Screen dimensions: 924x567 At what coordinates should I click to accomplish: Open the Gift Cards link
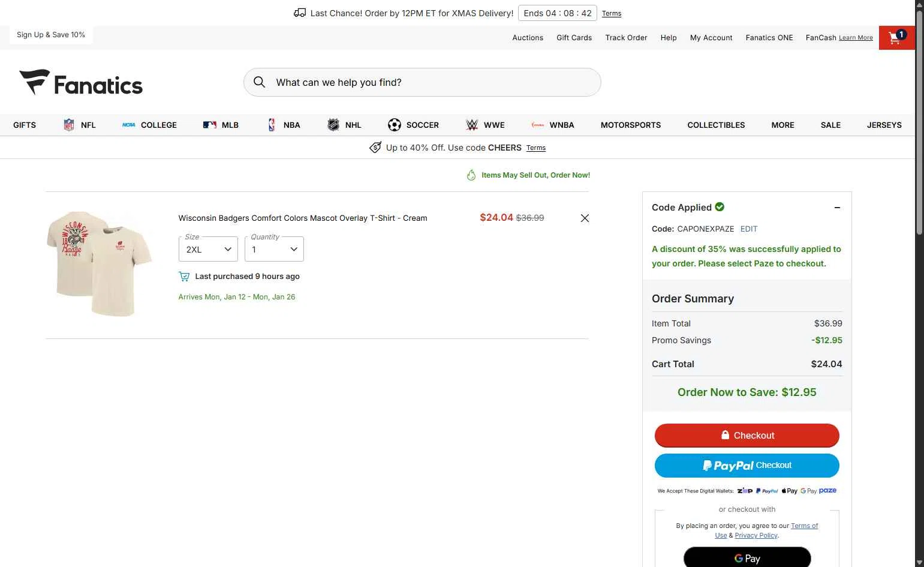point(574,38)
